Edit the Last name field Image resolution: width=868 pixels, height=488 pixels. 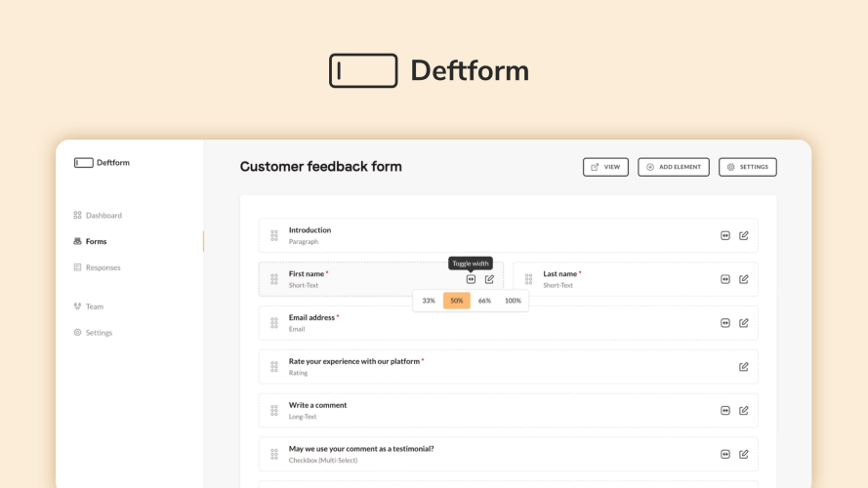[x=744, y=279]
